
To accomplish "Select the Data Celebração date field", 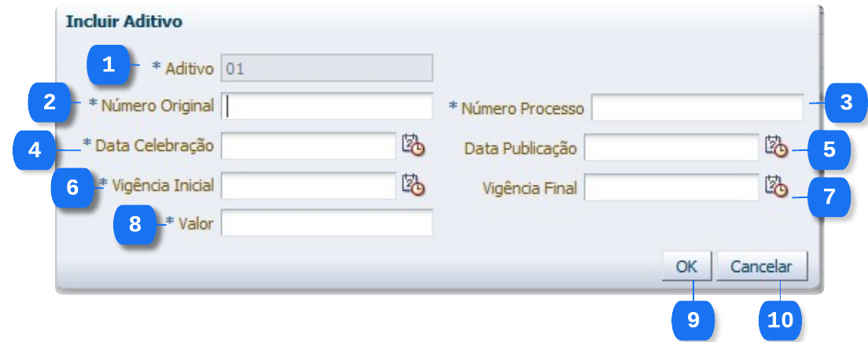I will click(x=308, y=145).
